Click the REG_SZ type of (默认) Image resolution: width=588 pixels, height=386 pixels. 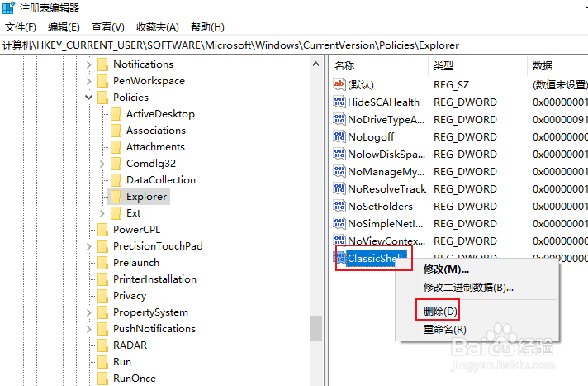click(451, 85)
